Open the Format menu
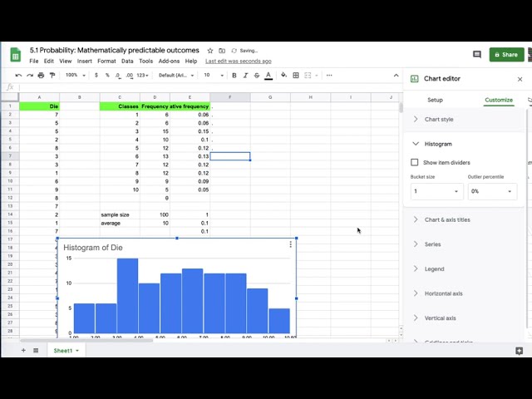 106,61
